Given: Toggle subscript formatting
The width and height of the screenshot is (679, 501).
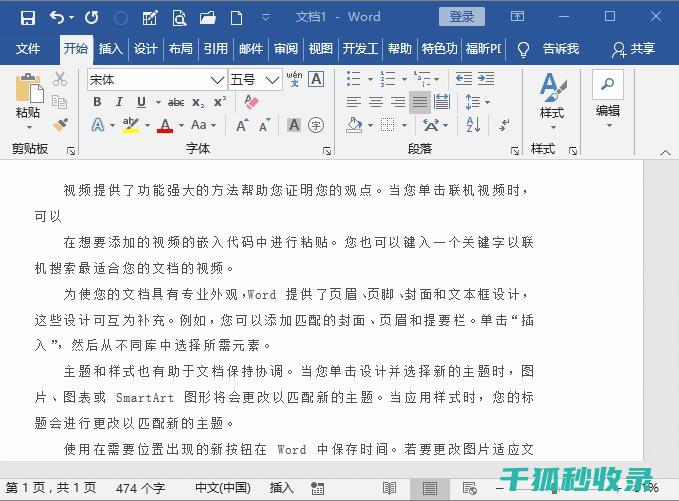Looking at the screenshot, I should (x=198, y=102).
